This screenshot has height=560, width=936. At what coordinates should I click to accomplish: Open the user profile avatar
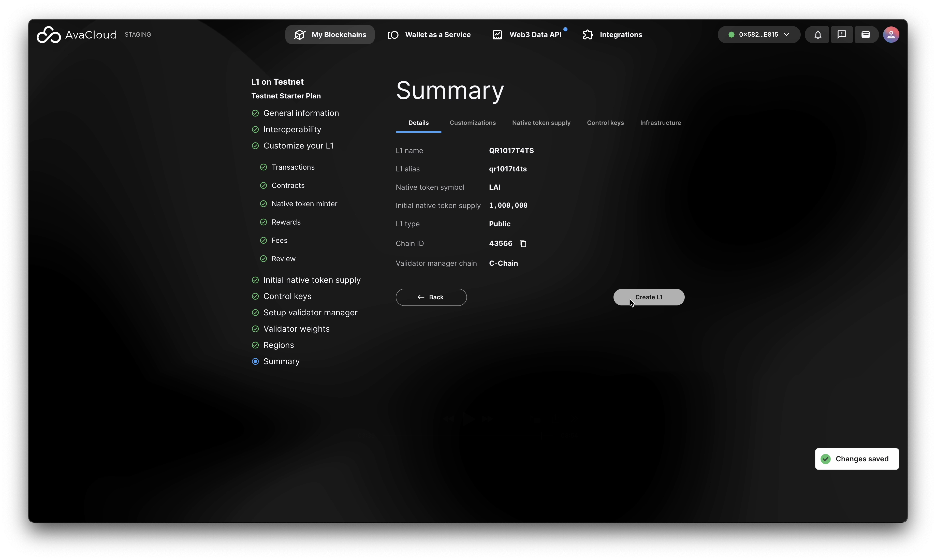[891, 35]
